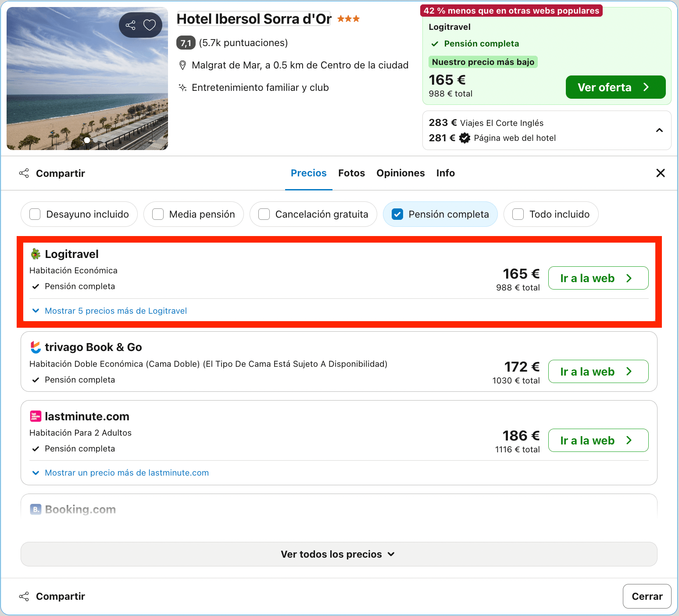Click the Nuestro precio más bajo label
This screenshot has width=679, height=616.
coord(483,62)
